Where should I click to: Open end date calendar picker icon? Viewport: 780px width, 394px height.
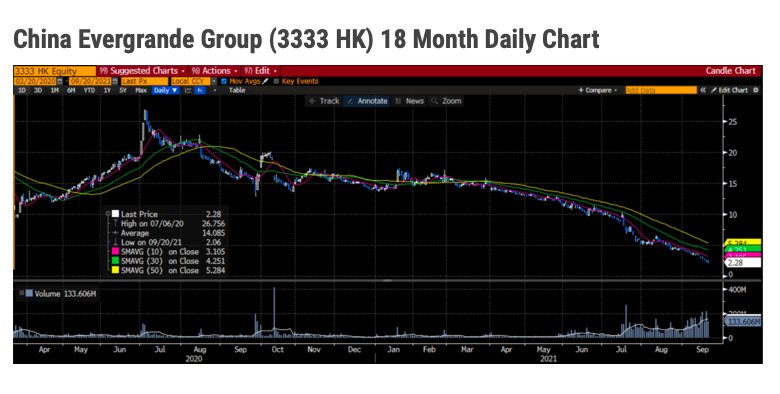click(x=115, y=81)
